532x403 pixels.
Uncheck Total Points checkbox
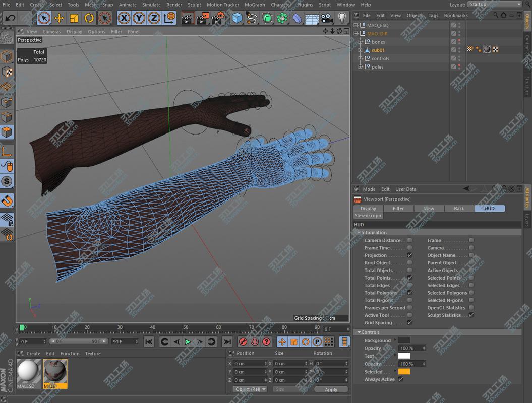coord(410,278)
